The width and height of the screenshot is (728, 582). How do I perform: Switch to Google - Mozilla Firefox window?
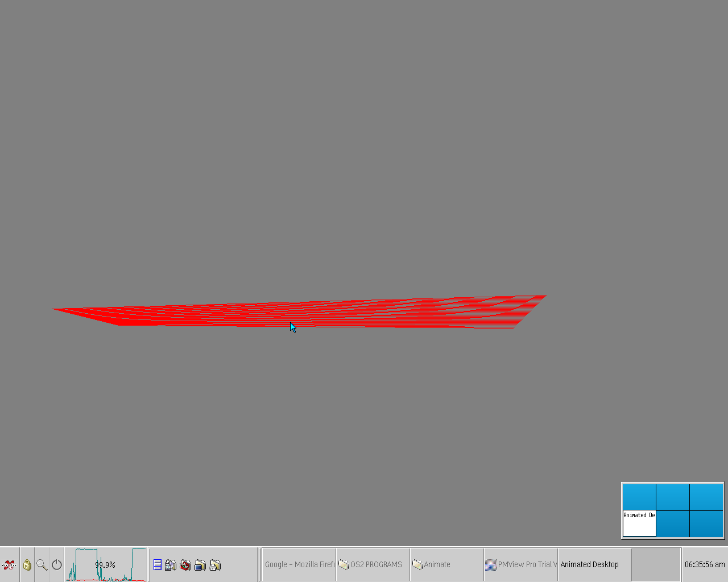(299, 565)
